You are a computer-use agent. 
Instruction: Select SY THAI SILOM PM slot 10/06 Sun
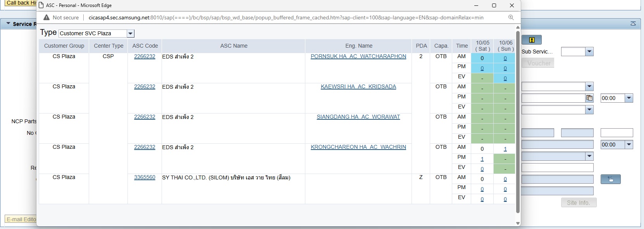click(505, 189)
